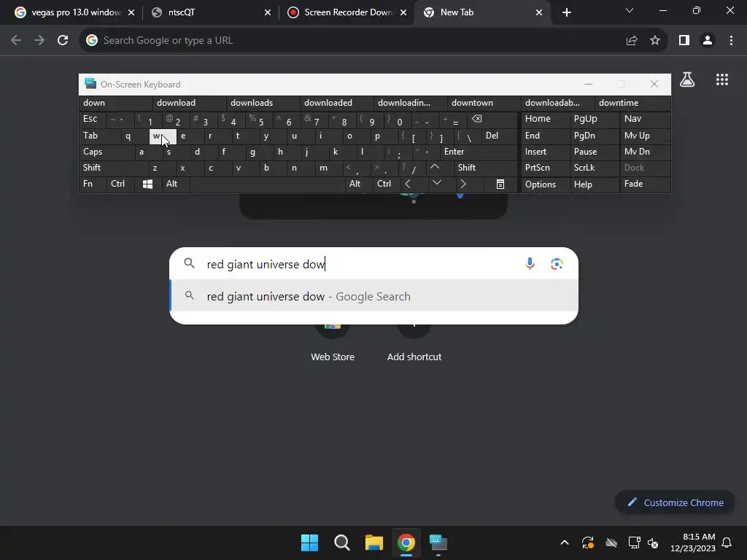Click the Chrome reload page icon

pyautogui.click(x=63, y=41)
